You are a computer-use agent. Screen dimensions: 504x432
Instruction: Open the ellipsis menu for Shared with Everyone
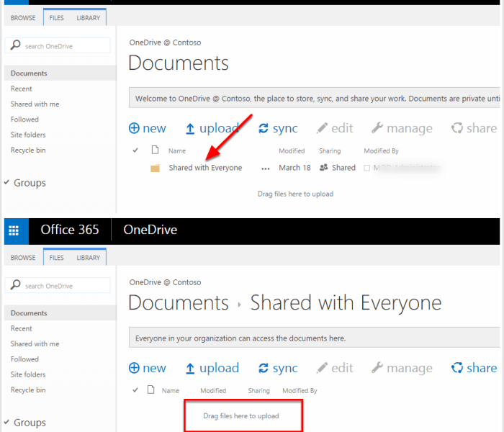click(x=266, y=168)
